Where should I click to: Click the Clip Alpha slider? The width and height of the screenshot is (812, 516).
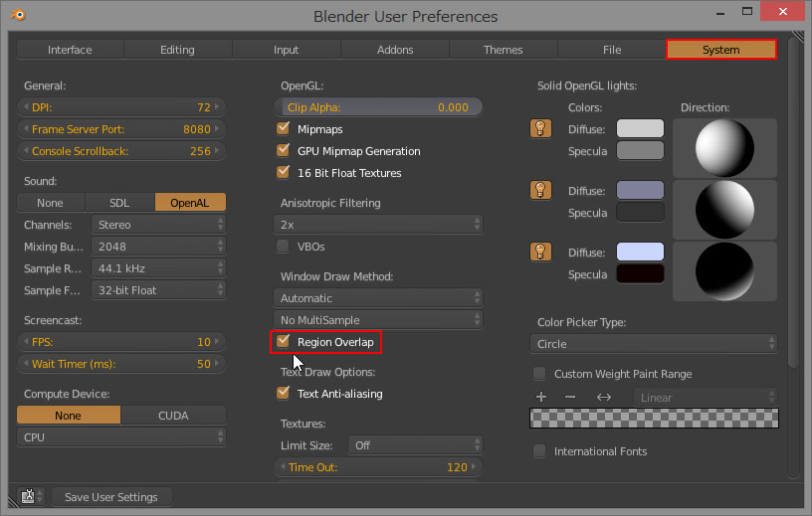[x=378, y=107]
